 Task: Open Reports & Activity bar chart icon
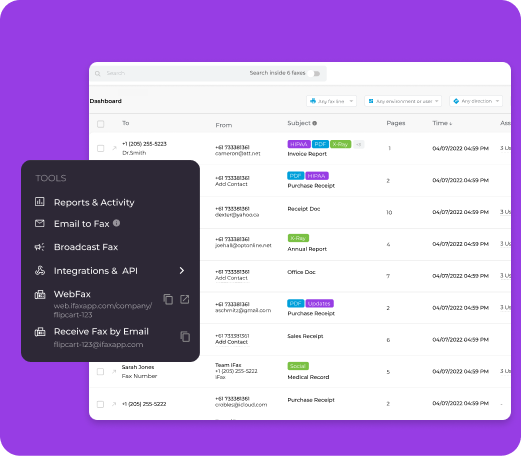pos(40,202)
